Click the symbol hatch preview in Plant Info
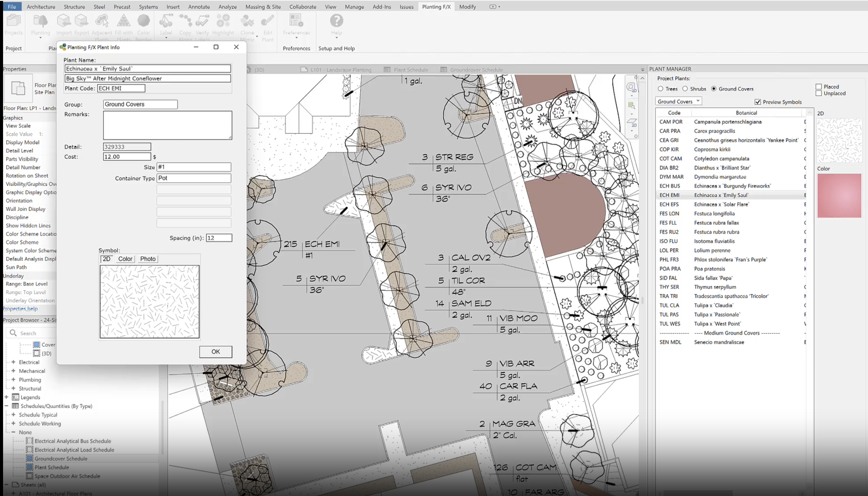Image resolution: width=868 pixels, height=496 pixels. click(150, 302)
